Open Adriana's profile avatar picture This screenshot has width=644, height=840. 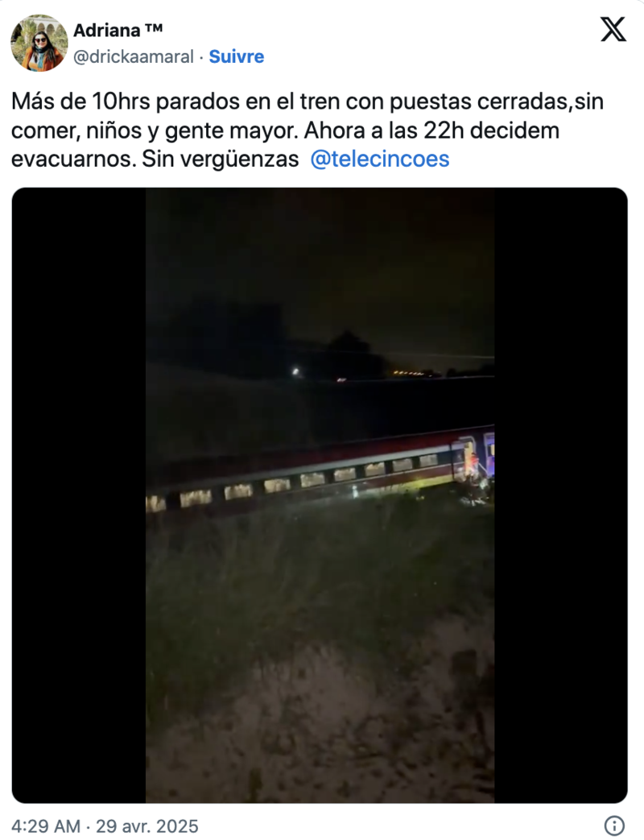(39, 43)
